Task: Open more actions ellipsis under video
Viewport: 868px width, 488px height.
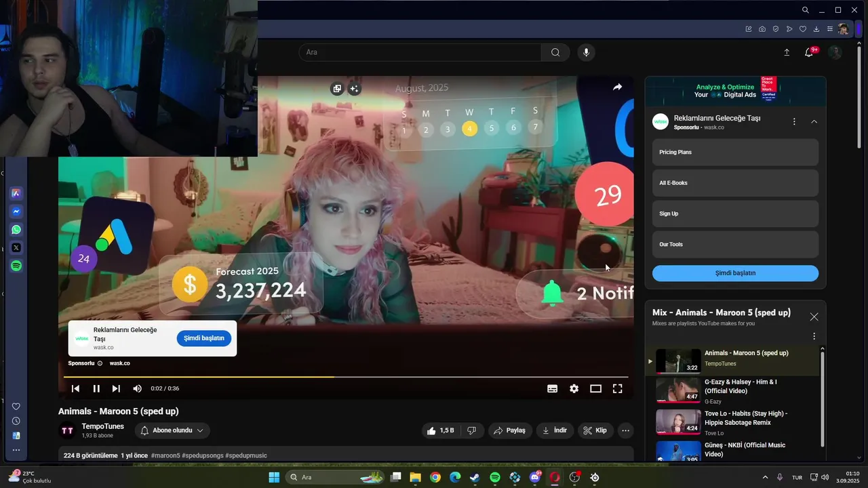Action: (x=625, y=430)
